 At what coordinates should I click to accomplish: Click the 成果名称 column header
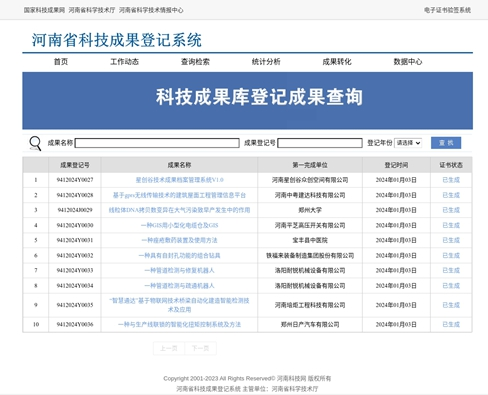[179, 165]
